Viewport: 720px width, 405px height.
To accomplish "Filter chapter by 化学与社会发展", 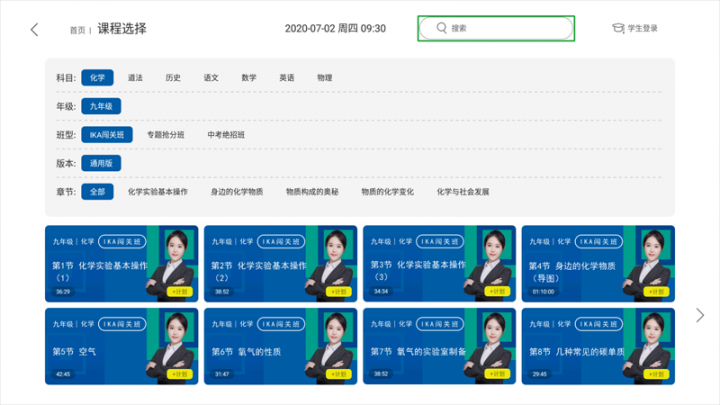I will click(463, 191).
